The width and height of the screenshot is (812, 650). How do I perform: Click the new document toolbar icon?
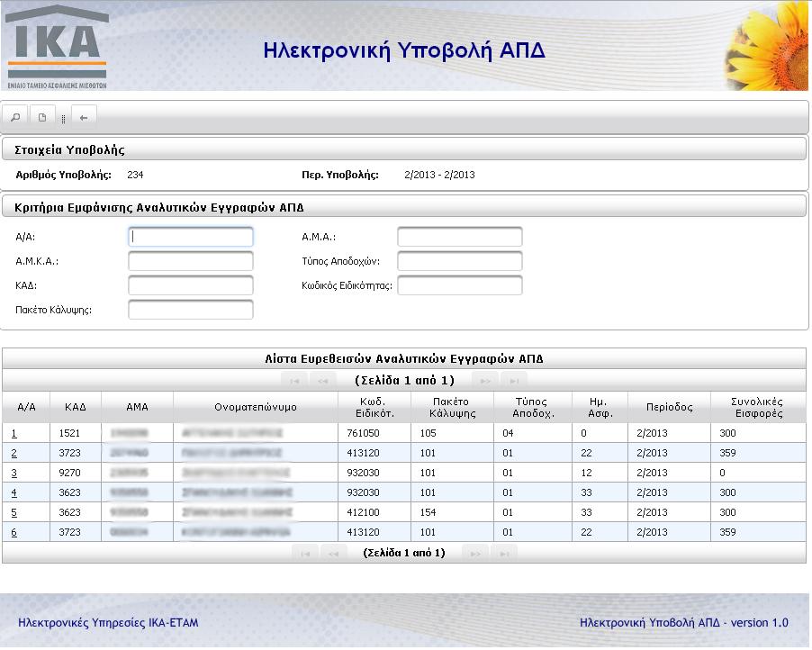[x=42, y=118]
